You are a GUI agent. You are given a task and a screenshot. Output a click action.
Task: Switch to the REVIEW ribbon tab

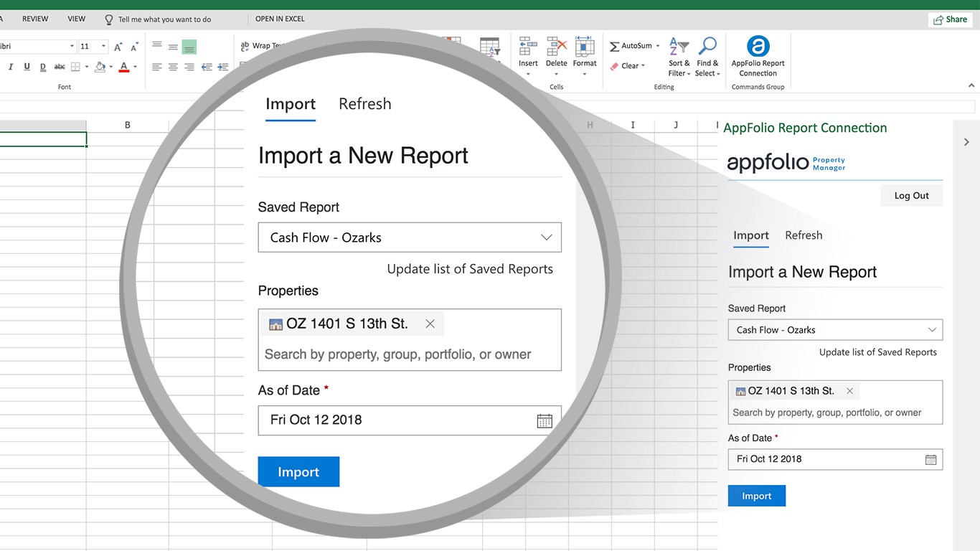[x=35, y=19]
